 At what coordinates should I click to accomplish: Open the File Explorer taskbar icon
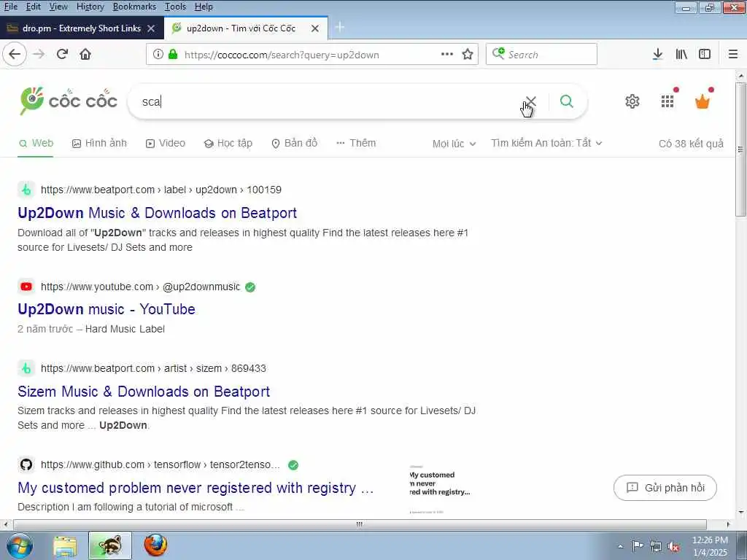pos(65,546)
